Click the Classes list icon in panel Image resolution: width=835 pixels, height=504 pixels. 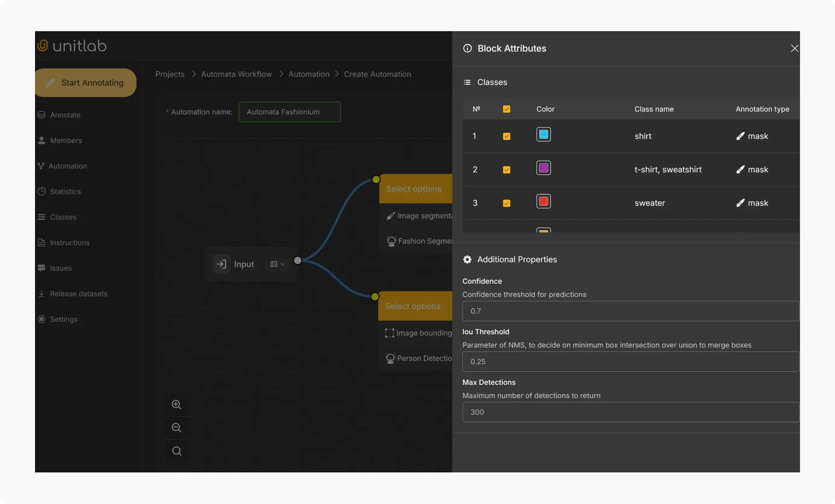tap(467, 82)
